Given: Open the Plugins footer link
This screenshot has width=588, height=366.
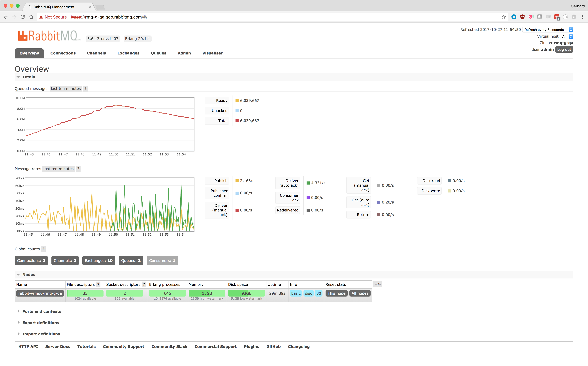Looking at the screenshot, I should pos(251,347).
